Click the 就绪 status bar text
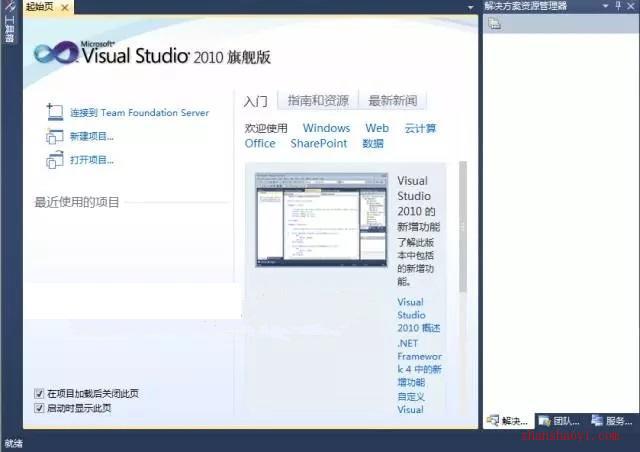Image resolution: width=640 pixels, height=452 pixels. [13, 443]
